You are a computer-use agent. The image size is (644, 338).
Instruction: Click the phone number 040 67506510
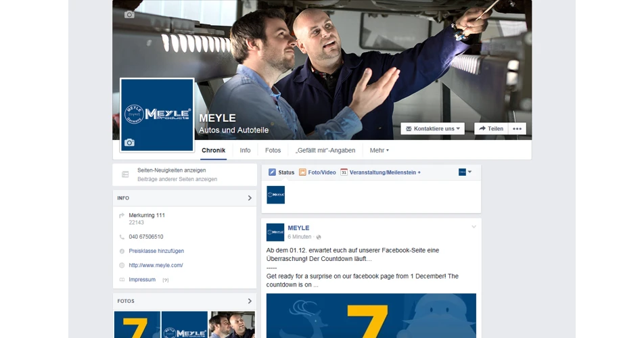coord(146,237)
